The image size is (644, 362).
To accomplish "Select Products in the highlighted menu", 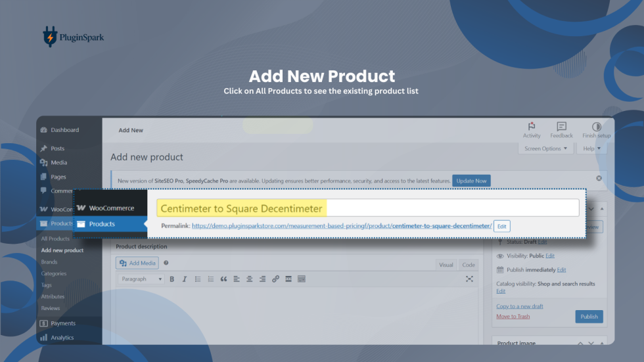I will pos(110,223).
